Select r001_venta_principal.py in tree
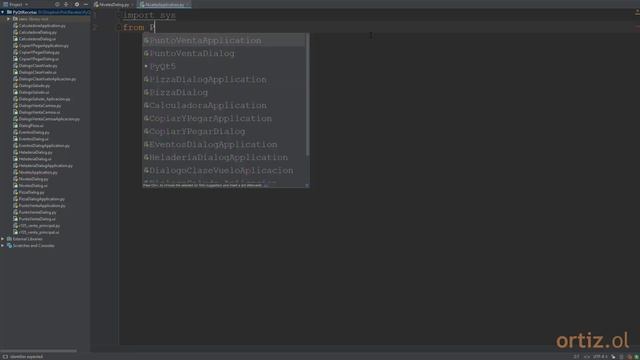 [x=39, y=225]
